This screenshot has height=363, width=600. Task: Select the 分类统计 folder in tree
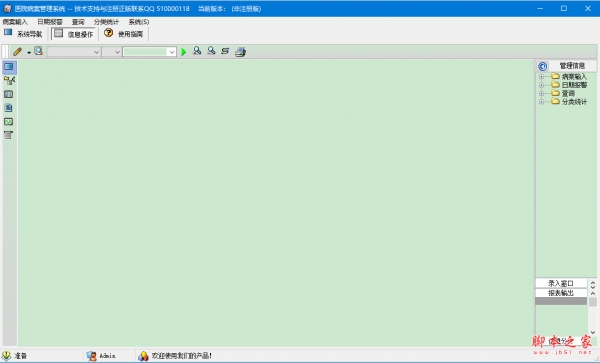(569, 102)
